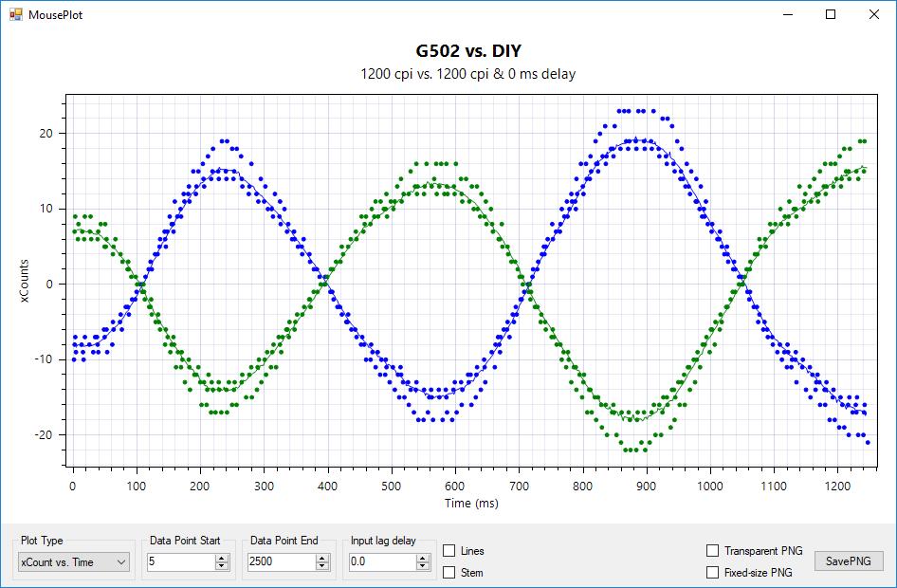Screen dimensions: 897x588
Task: Click the MousePlot app icon in title bar
Action: tap(15, 15)
